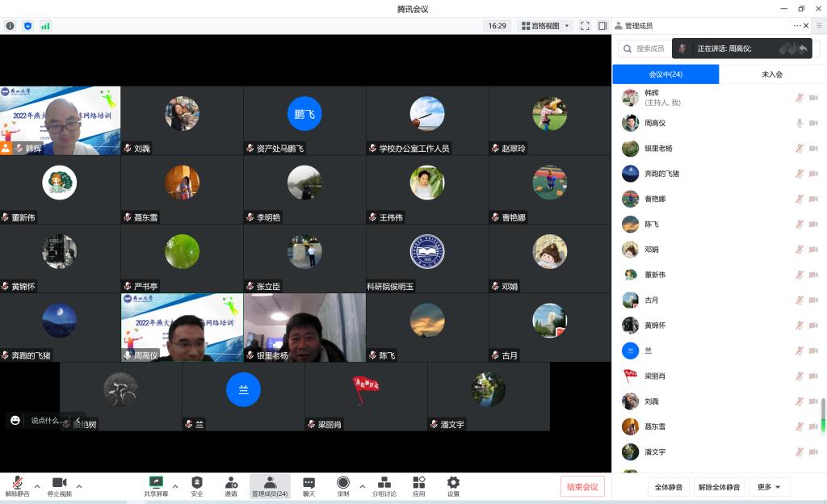Open the 聊天 chat panel
The image size is (827, 504).
309,485
